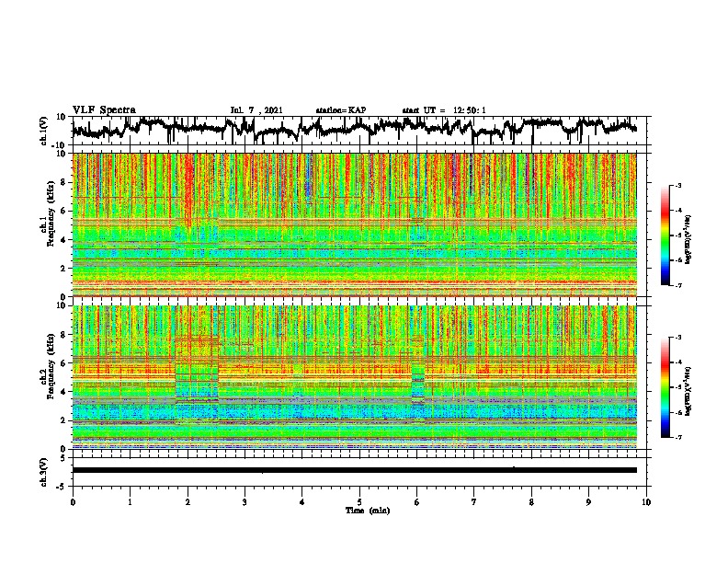This screenshot has height=563, width=728.
Task: Click the low-power dropout block near minute 2 in ch.2 spectrogram
Action: click(x=197, y=376)
